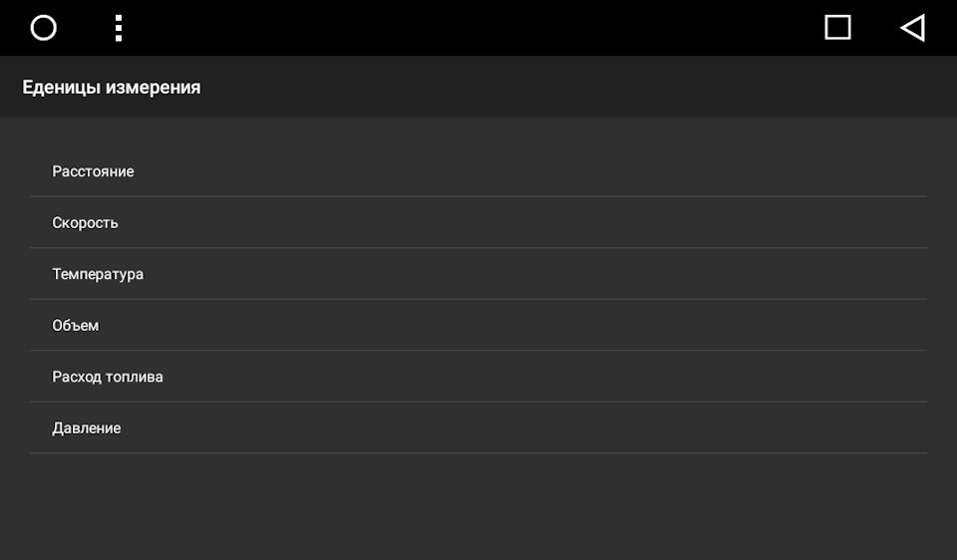
Task: Click the Еденицы измерения title
Action: 112,88
